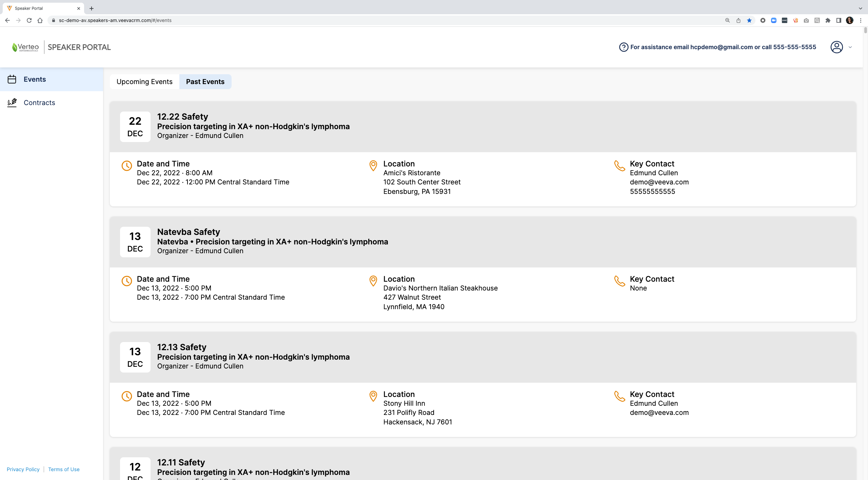Click the Events calendar icon in sidebar
868x480 pixels.
(x=12, y=79)
